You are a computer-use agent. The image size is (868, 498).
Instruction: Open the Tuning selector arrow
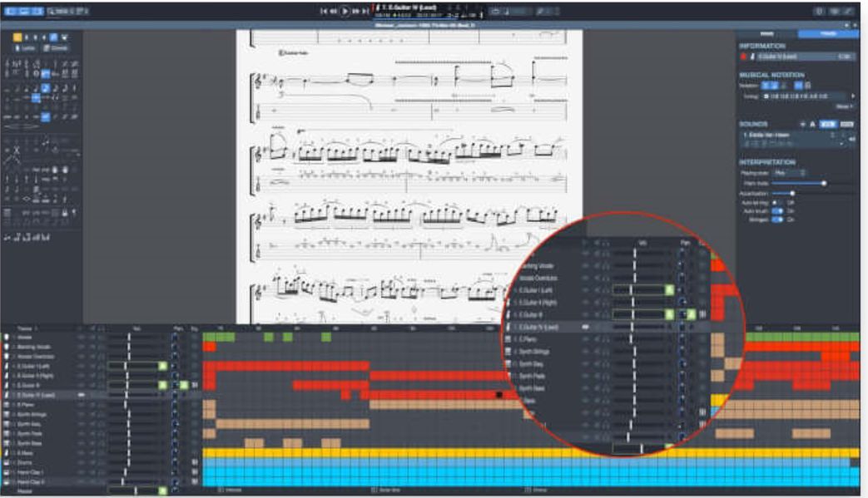[x=852, y=96]
